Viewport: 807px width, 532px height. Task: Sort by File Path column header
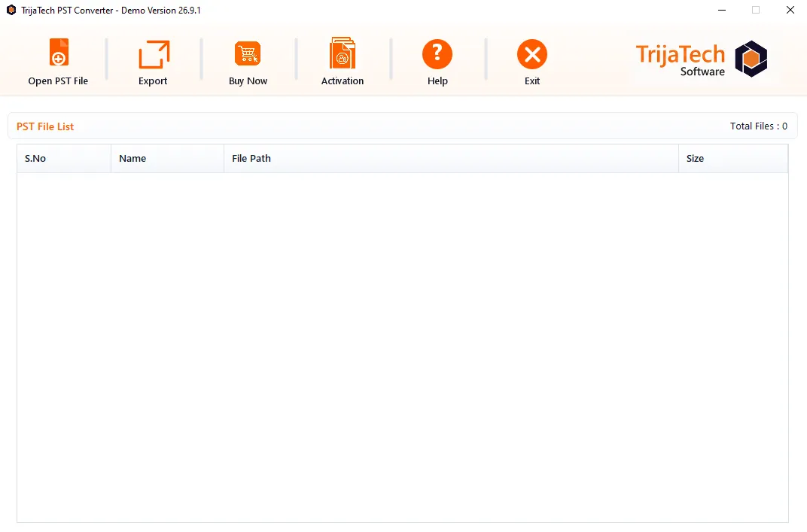click(x=452, y=159)
